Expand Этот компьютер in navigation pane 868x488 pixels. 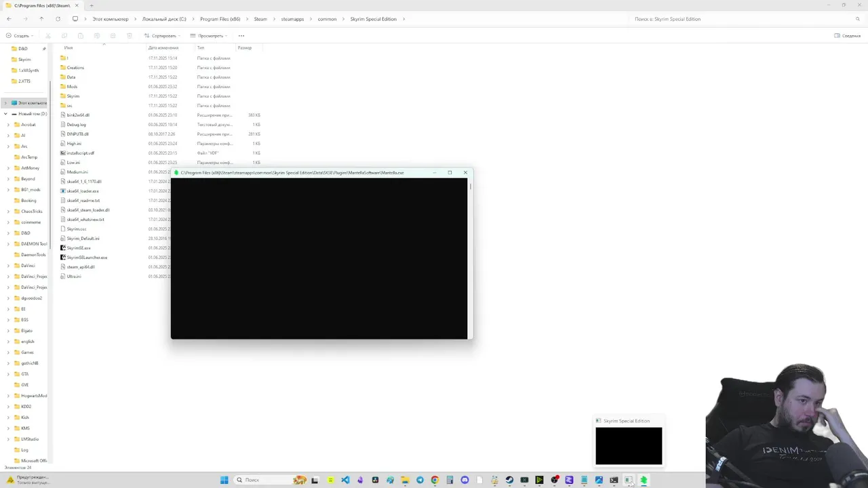coord(5,103)
